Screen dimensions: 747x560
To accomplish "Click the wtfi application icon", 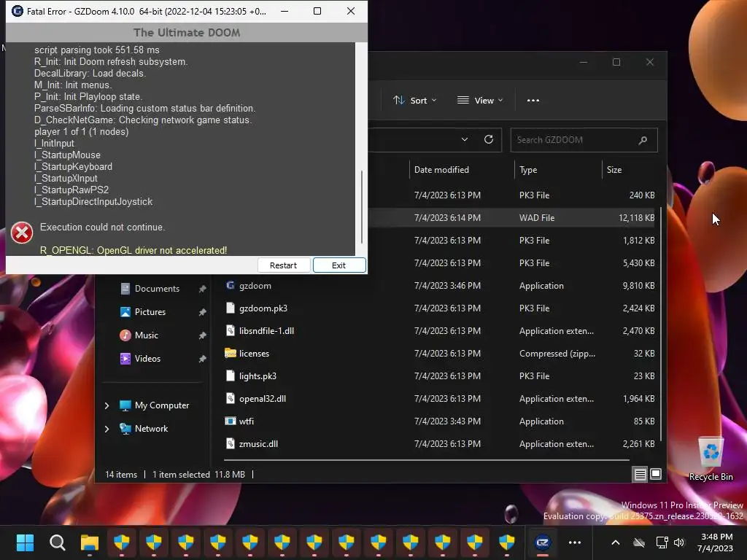I will coord(230,421).
